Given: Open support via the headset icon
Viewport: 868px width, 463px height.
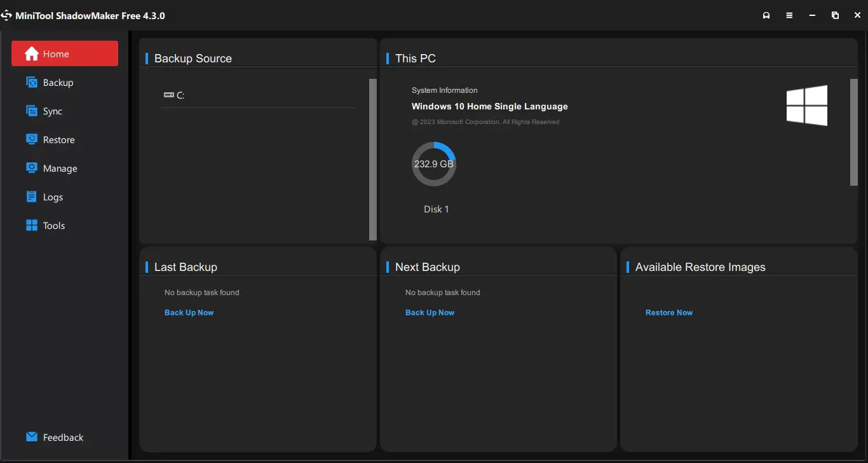Looking at the screenshot, I should click(766, 15).
